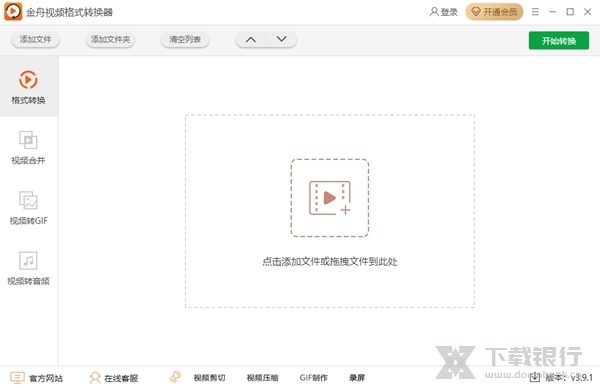The image size is (600, 388).
Task: Select the 格式转换 sidebar tab
Action: point(28,87)
